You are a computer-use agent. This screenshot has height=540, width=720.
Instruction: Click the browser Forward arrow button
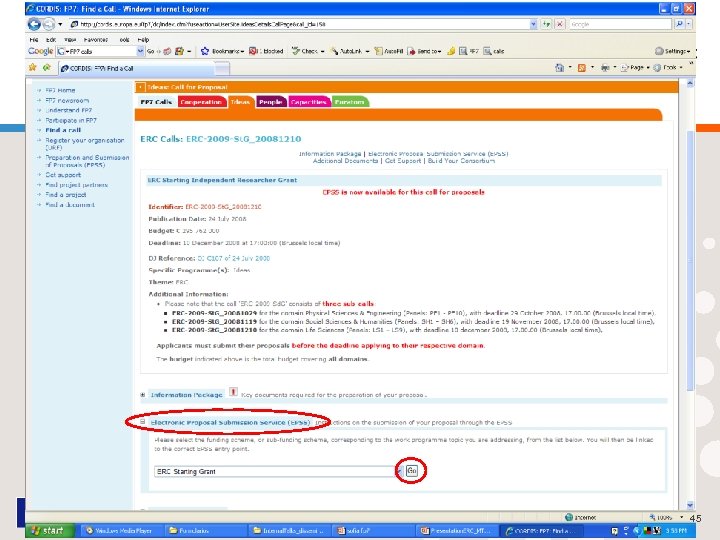49,24
